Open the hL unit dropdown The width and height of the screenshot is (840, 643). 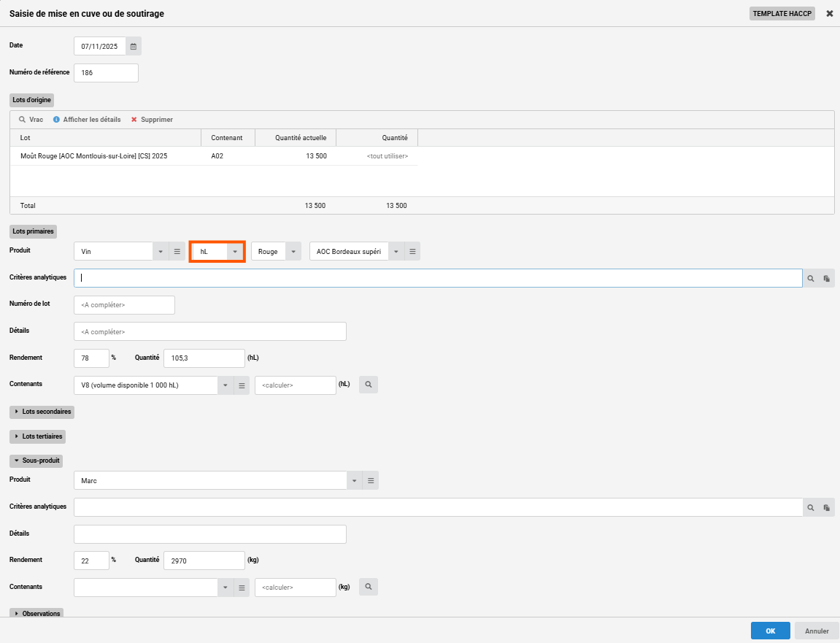(234, 251)
